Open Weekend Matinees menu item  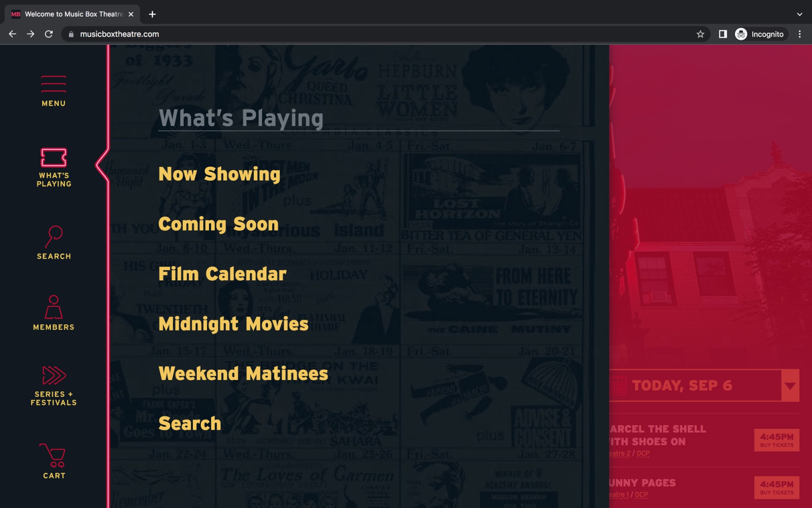243,373
